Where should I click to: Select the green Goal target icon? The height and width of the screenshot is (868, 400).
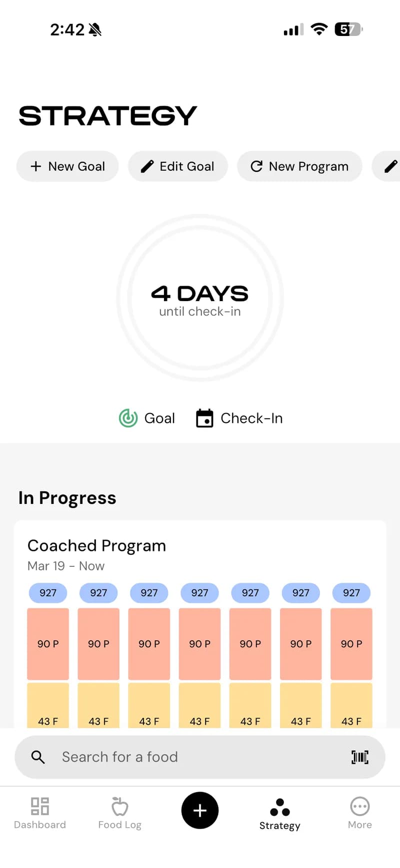click(x=128, y=419)
